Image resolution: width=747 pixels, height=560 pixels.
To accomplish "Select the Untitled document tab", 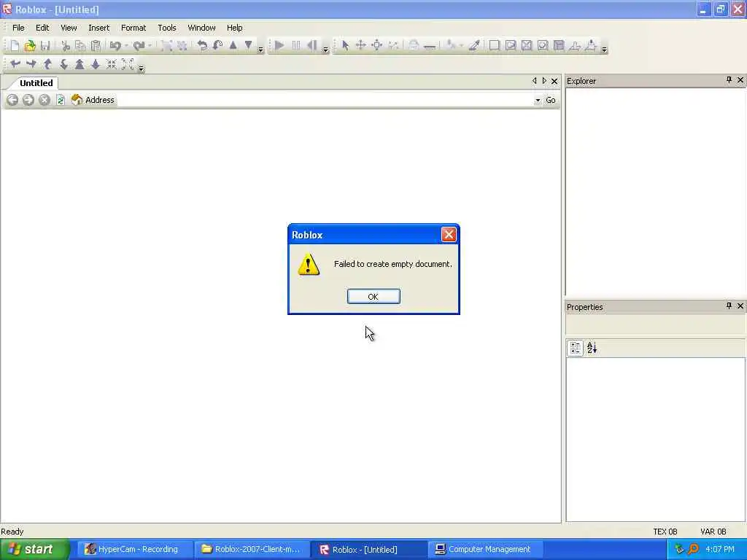I will click(36, 83).
